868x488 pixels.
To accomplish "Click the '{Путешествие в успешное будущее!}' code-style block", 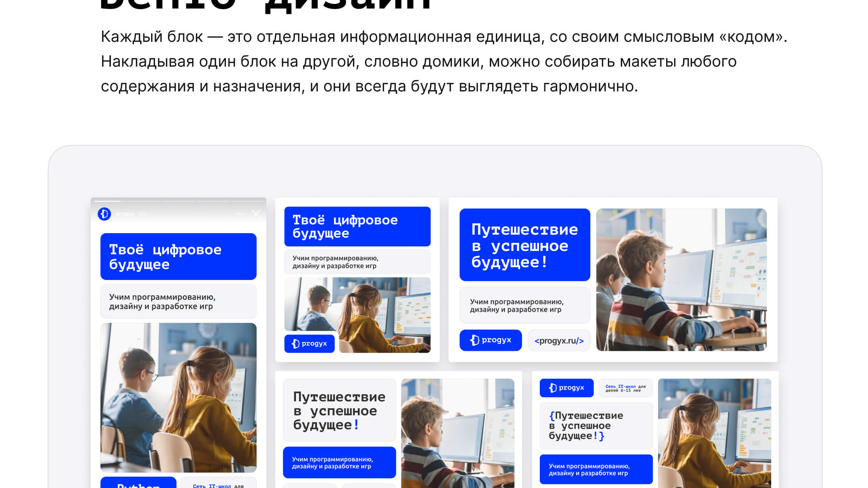I will pos(596,426).
